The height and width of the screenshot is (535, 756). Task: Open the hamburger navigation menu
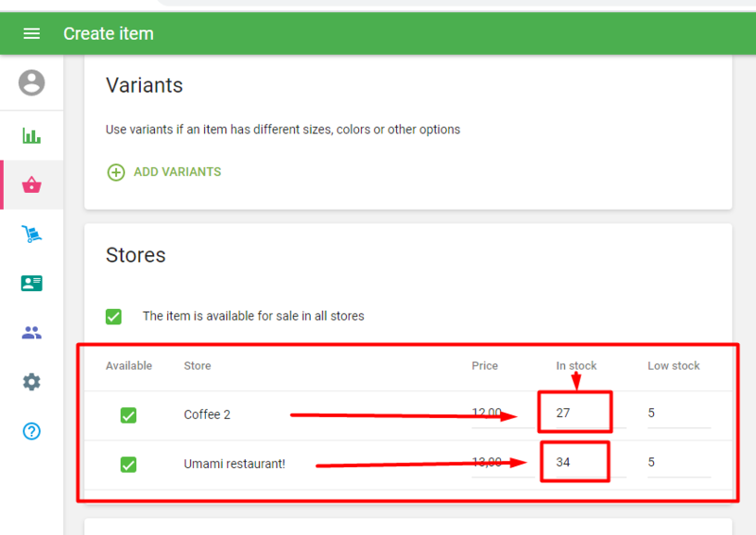31,34
